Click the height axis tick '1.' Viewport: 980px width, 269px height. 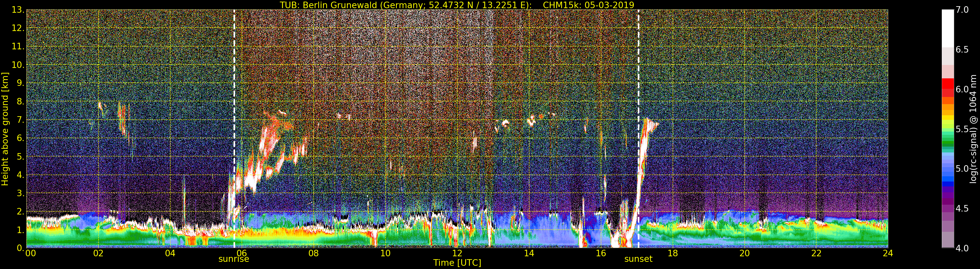pos(20,230)
